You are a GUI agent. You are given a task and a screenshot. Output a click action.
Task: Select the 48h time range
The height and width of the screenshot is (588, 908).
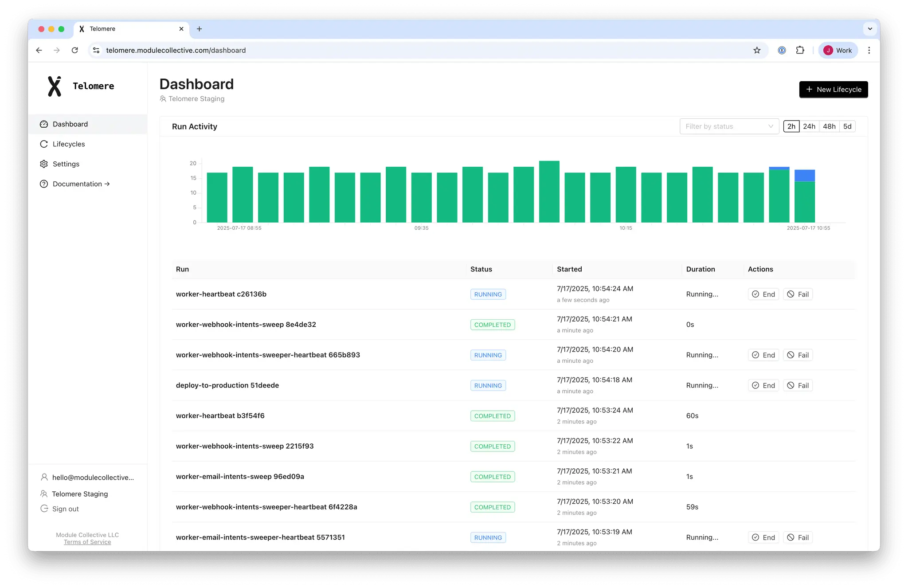click(829, 126)
